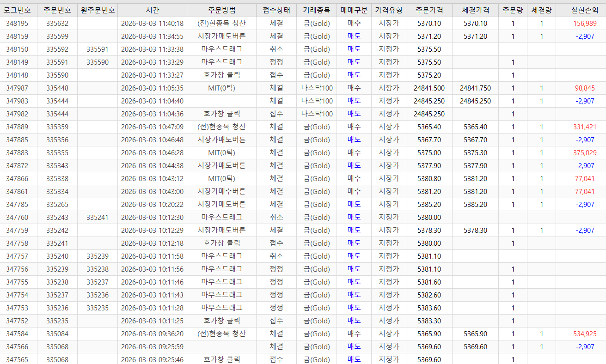Click execution price 24841.750

tap(475, 88)
